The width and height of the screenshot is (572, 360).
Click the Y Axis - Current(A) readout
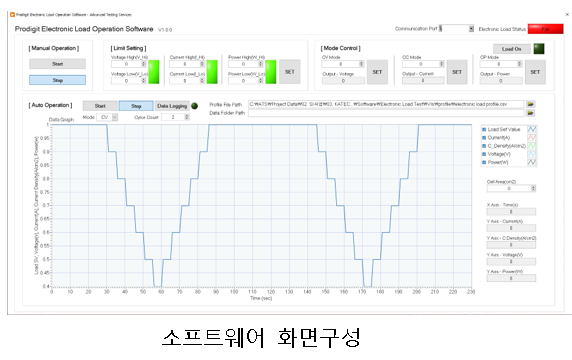pyautogui.click(x=511, y=228)
